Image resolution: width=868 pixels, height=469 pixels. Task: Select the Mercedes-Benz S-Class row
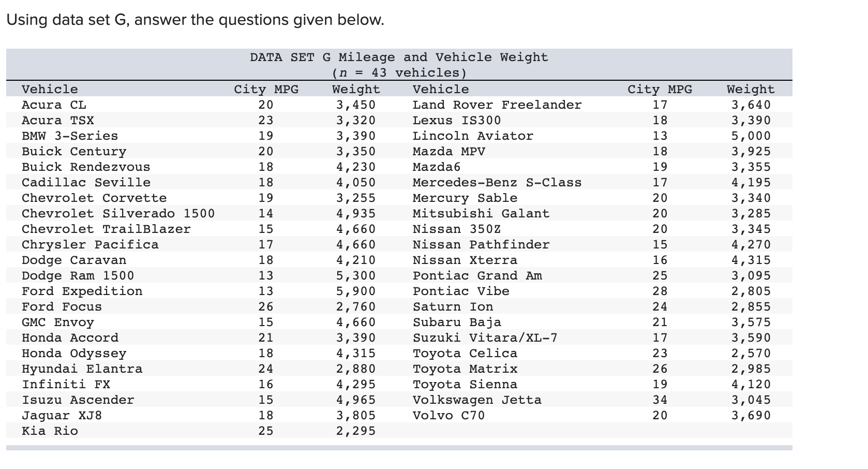pyautogui.click(x=497, y=182)
